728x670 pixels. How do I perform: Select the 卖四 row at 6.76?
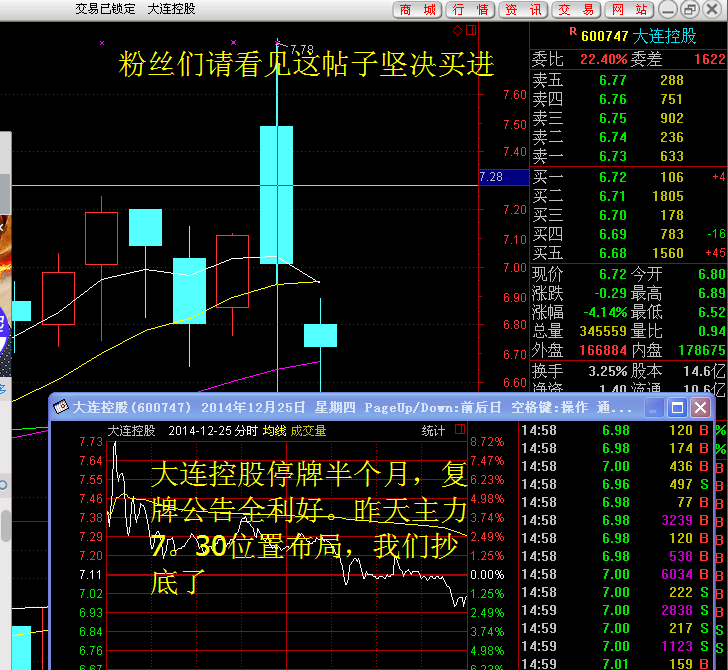(x=628, y=99)
